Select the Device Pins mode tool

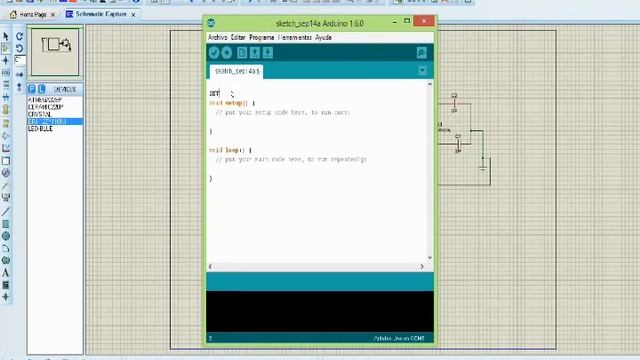6,136
